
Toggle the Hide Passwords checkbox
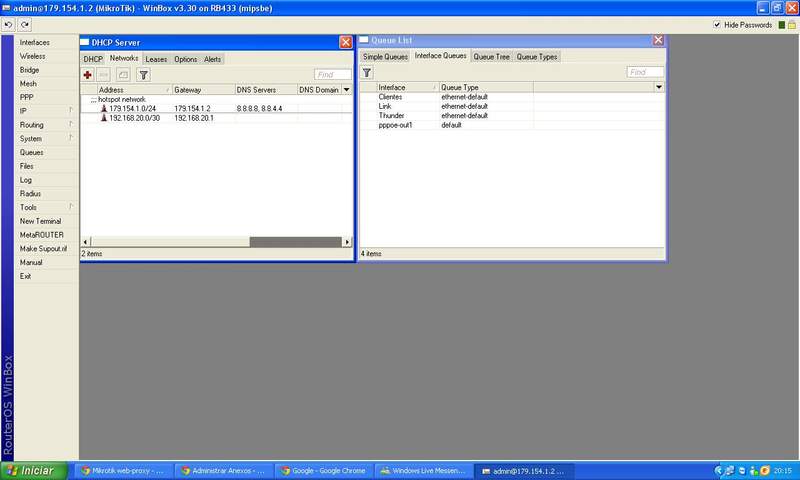pos(717,24)
